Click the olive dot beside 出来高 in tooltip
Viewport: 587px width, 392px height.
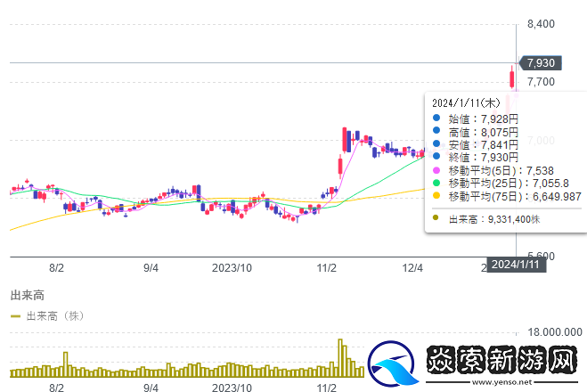click(435, 217)
